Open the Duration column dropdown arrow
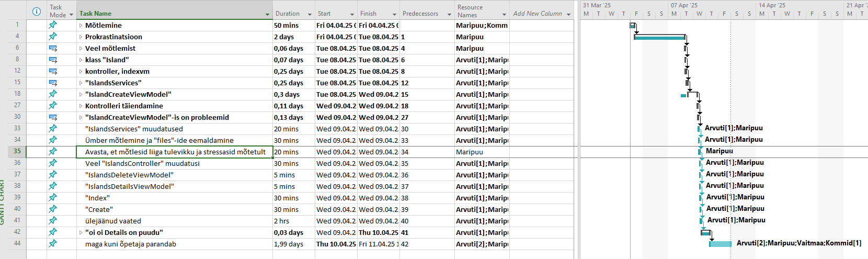868x259 pixels. [x=310, y=14]
